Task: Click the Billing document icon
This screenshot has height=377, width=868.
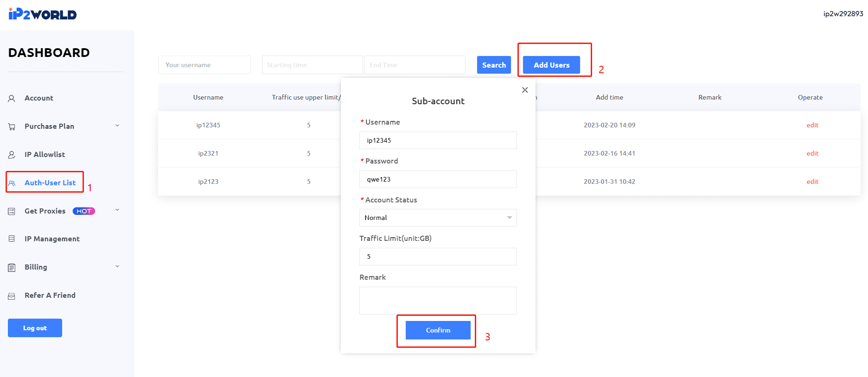Action: coord(12,267)
